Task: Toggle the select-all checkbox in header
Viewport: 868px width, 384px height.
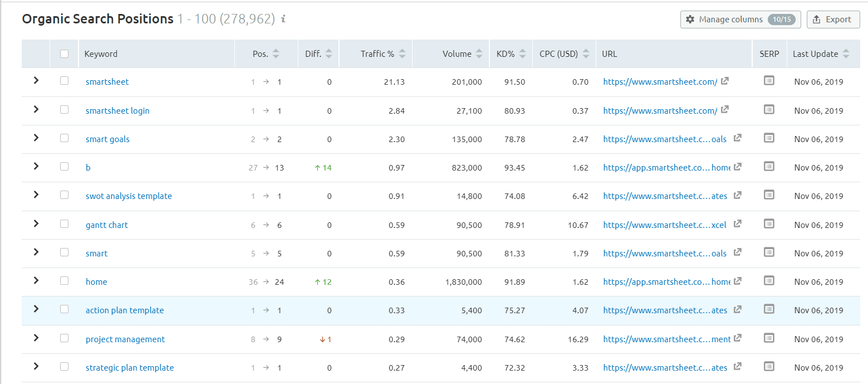Action: (64, 54)
